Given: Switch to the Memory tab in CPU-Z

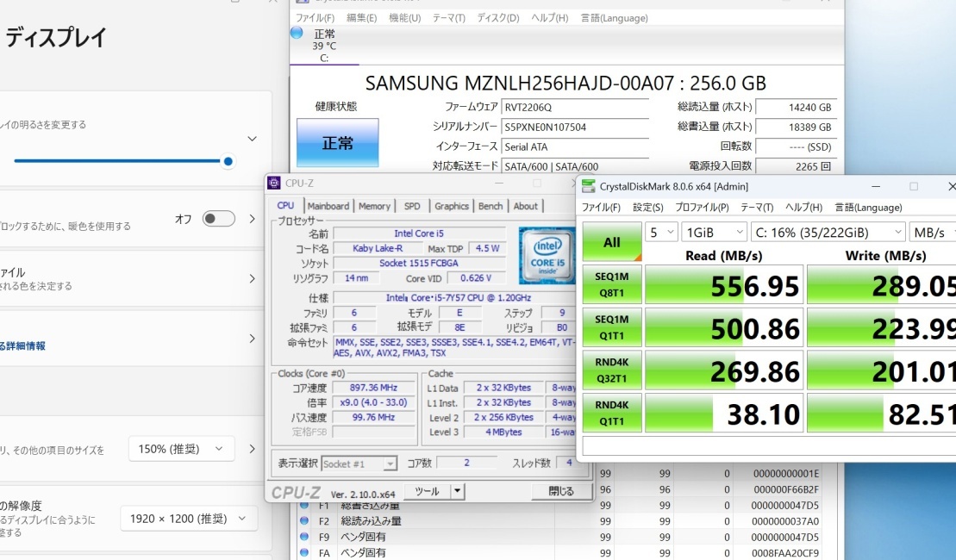Looking at the screenshot, I should 374,206.
